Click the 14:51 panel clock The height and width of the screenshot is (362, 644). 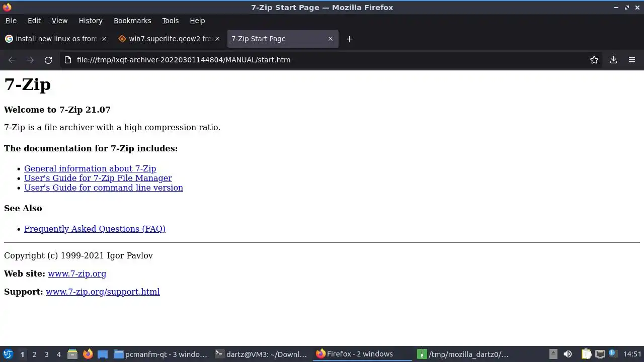(632, 354)
